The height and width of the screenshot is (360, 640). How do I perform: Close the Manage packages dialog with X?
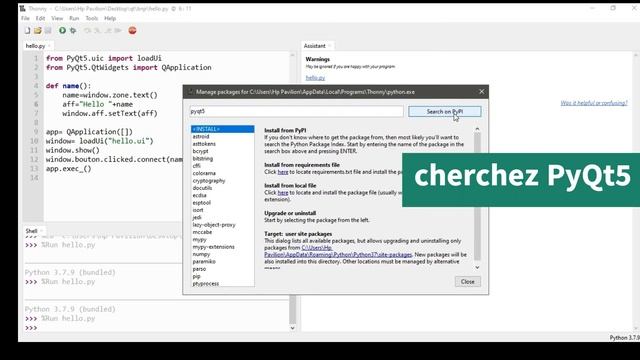(x=482, y=92)
